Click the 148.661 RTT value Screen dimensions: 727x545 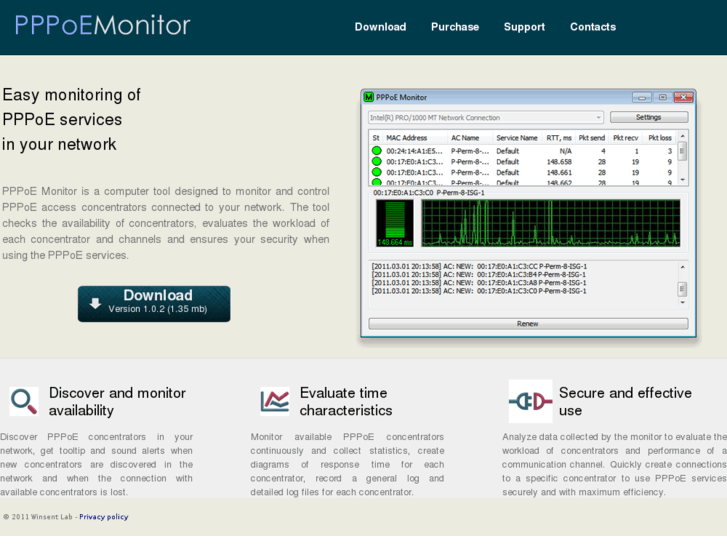559,173
